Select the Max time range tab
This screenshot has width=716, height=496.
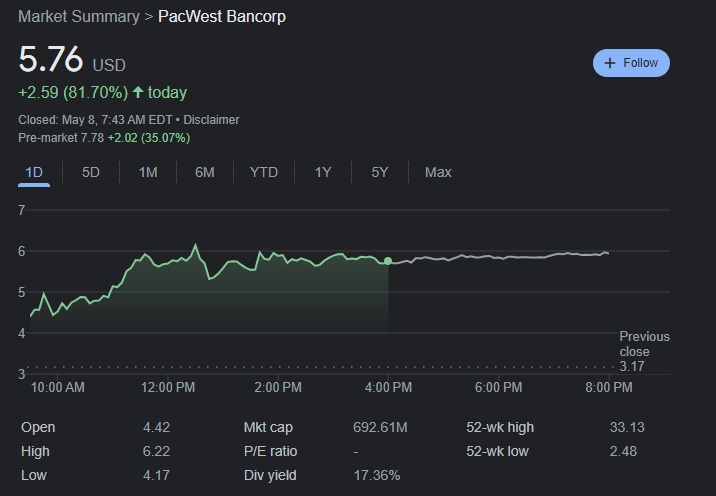click(438, 172)
